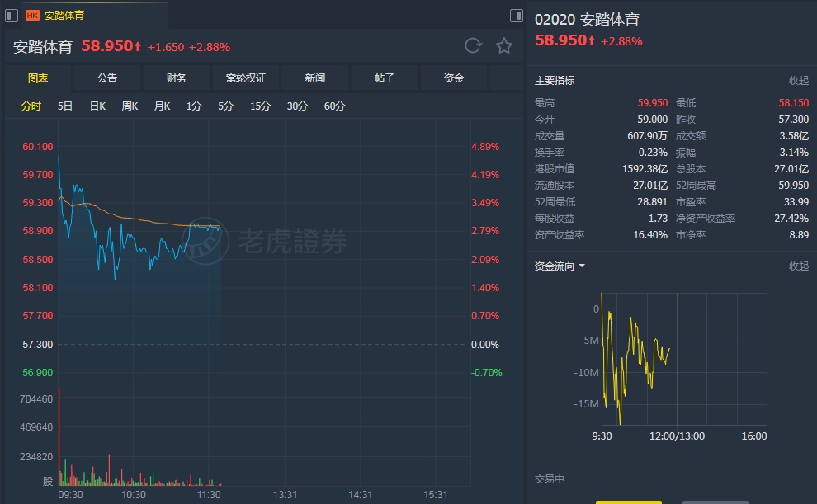
Task: Show the 资金 tab
Action: coord(454,78)
